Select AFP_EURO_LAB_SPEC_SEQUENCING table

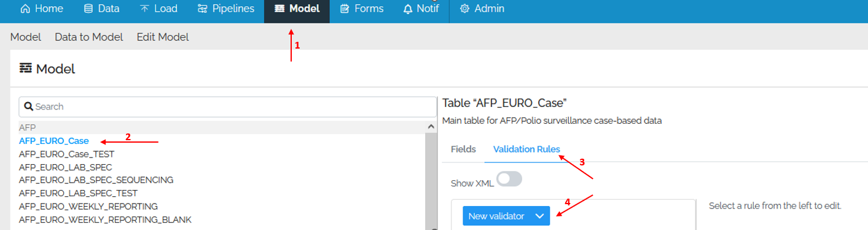[x=96, y=180]
